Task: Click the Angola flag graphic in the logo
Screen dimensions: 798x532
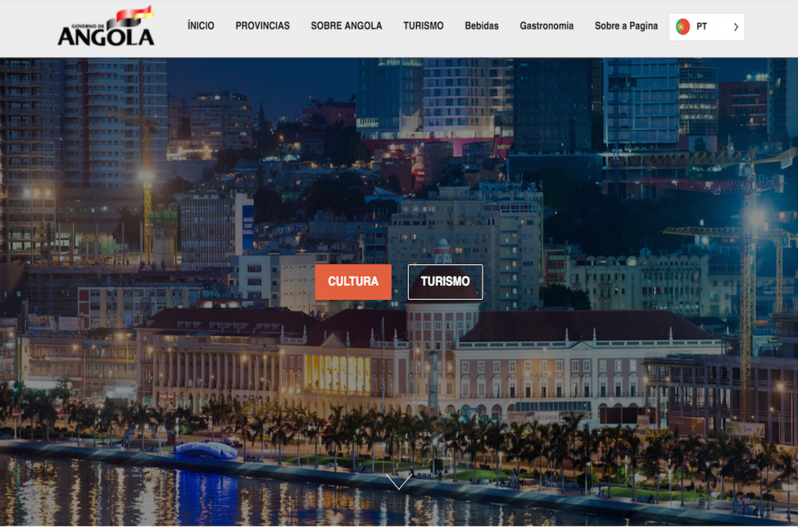Action: click(x=134, y=16)
